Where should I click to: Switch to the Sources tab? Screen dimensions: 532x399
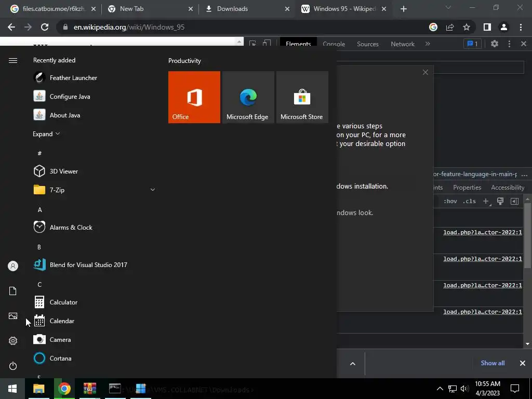coord(368,44)
